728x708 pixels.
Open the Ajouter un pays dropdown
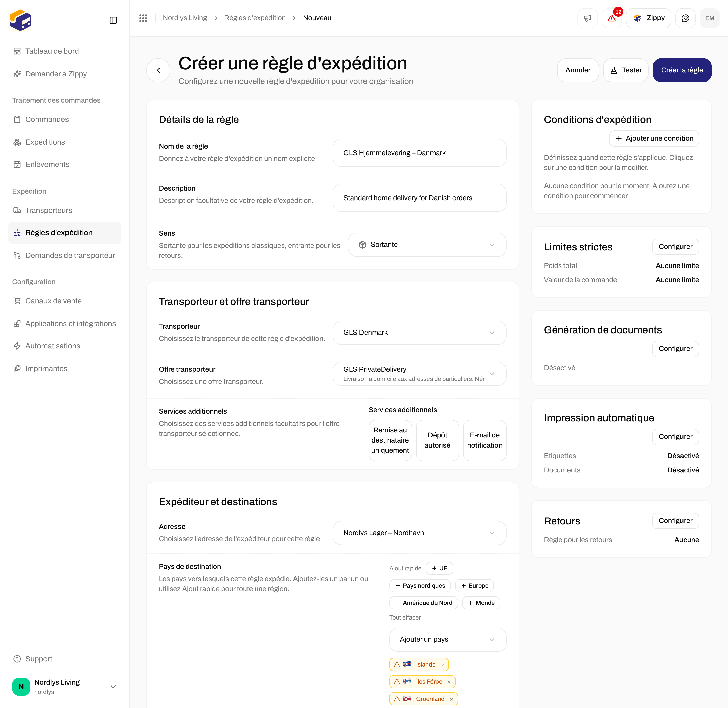(448, 639)
